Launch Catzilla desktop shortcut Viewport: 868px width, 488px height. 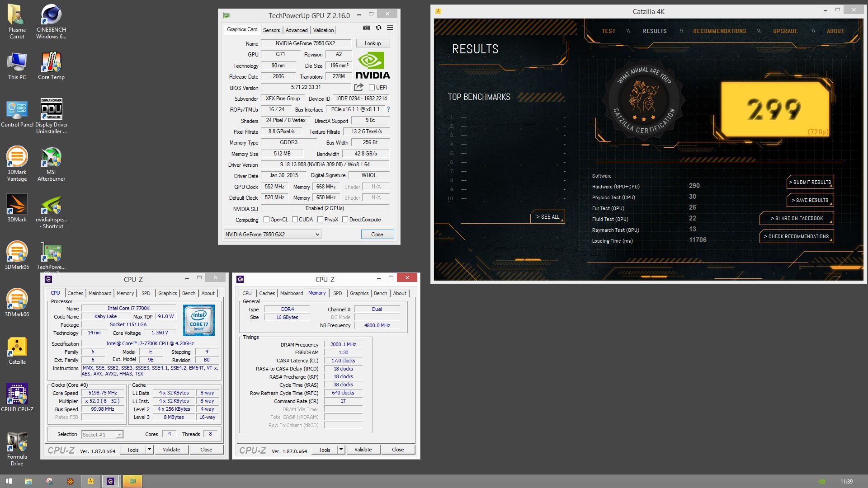tap(17, 351)
